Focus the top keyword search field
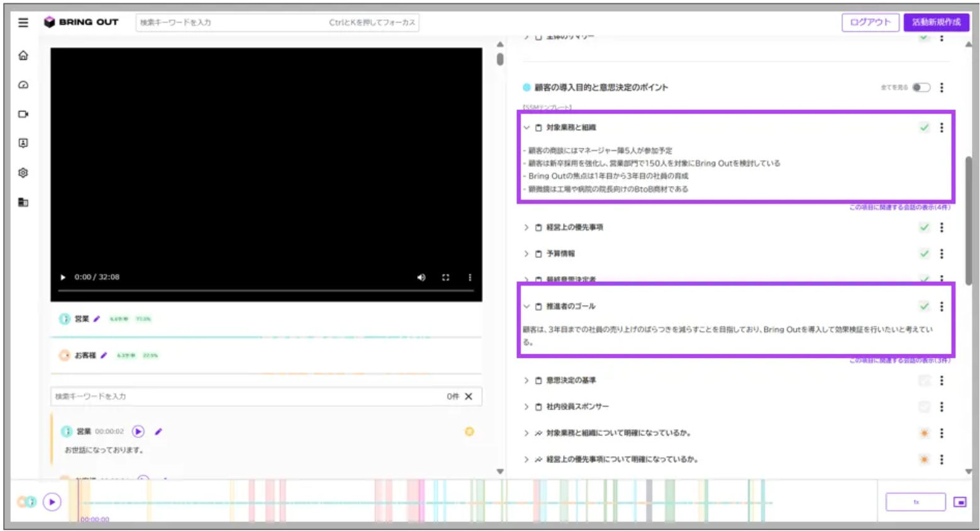The width and height of the screenshot is (980, 531). 277,23
